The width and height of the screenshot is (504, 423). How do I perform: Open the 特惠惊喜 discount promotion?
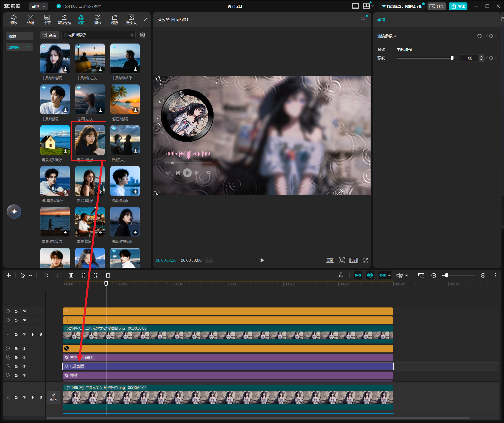[x=402, y=6]
